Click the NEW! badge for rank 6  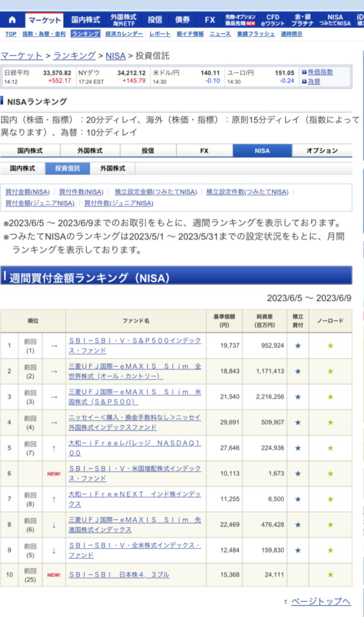pyautogui.click(x=54, y=474)
